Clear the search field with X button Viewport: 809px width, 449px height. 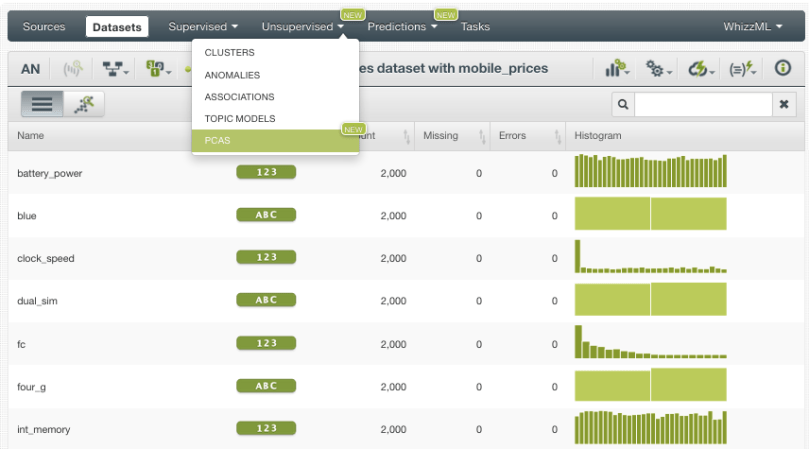[x=785, y=104]
